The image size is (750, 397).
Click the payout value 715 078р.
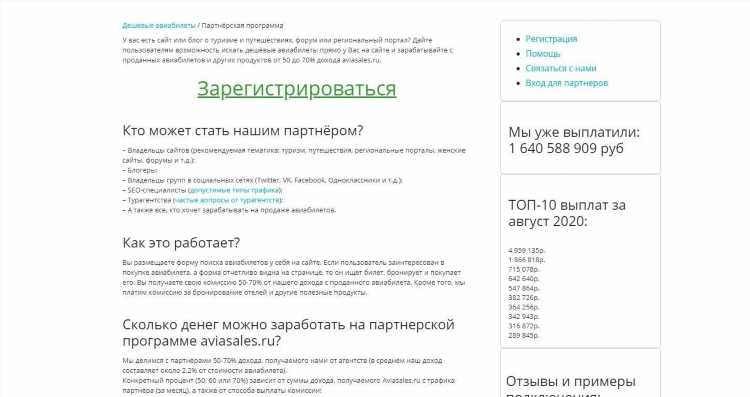524,269
